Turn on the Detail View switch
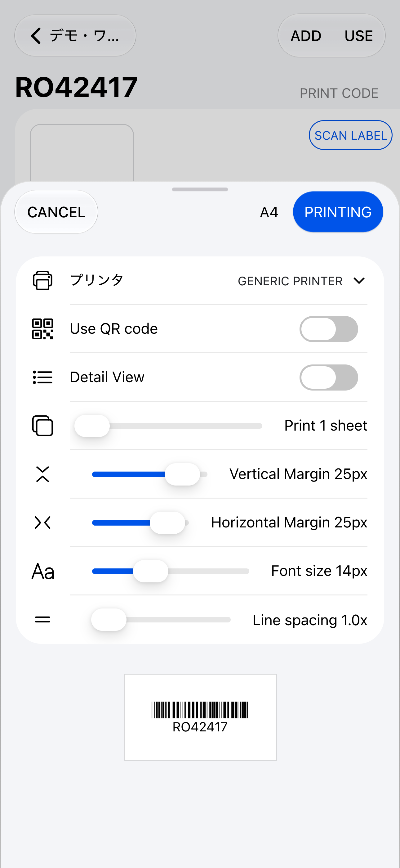 (x=329, y=377)
